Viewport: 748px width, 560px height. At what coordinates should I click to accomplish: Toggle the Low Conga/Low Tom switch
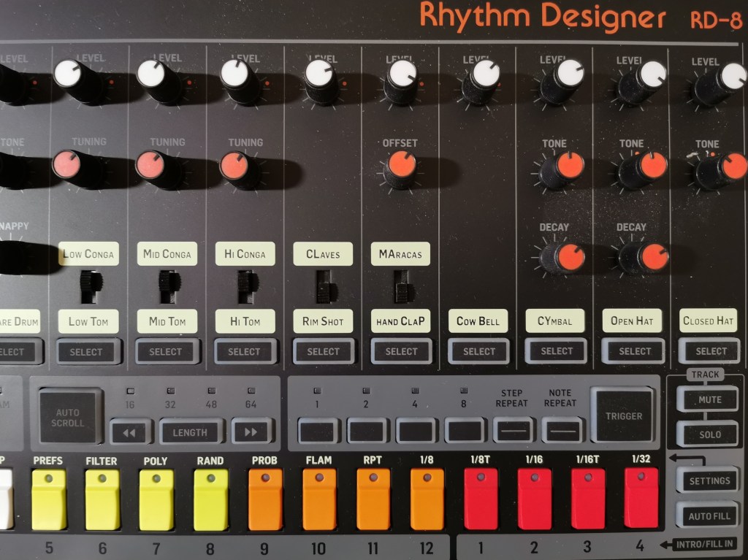(x=88, y=287)
